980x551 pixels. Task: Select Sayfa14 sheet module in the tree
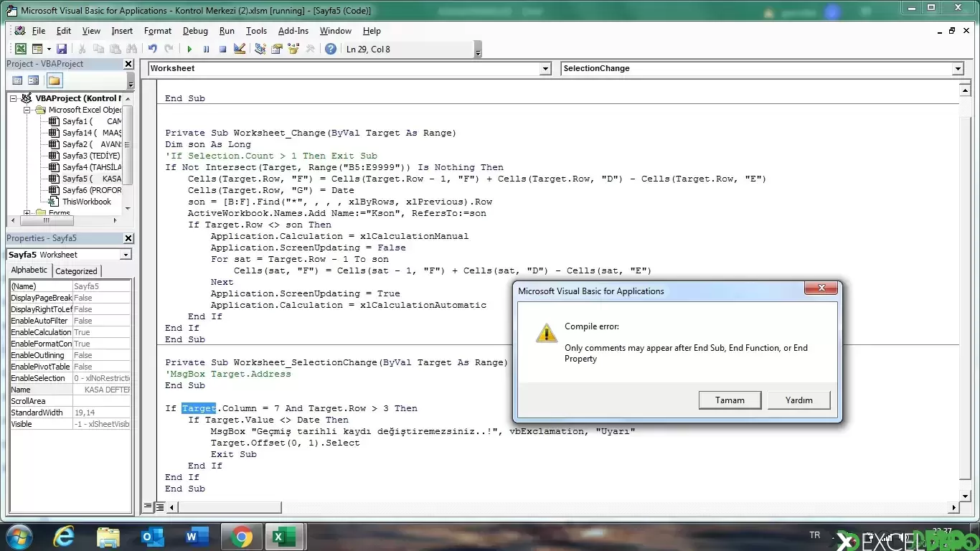[85, 133]
